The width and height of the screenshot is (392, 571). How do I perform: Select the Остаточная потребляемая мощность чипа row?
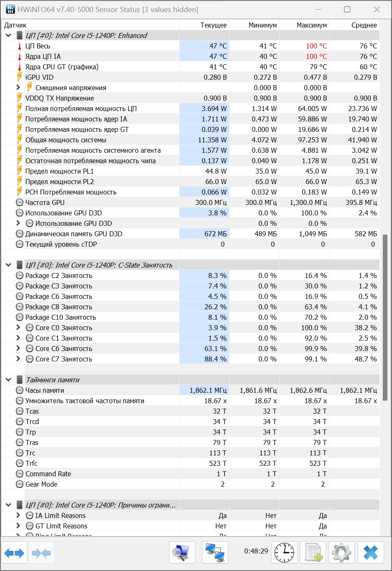click(x=190, y=161)
